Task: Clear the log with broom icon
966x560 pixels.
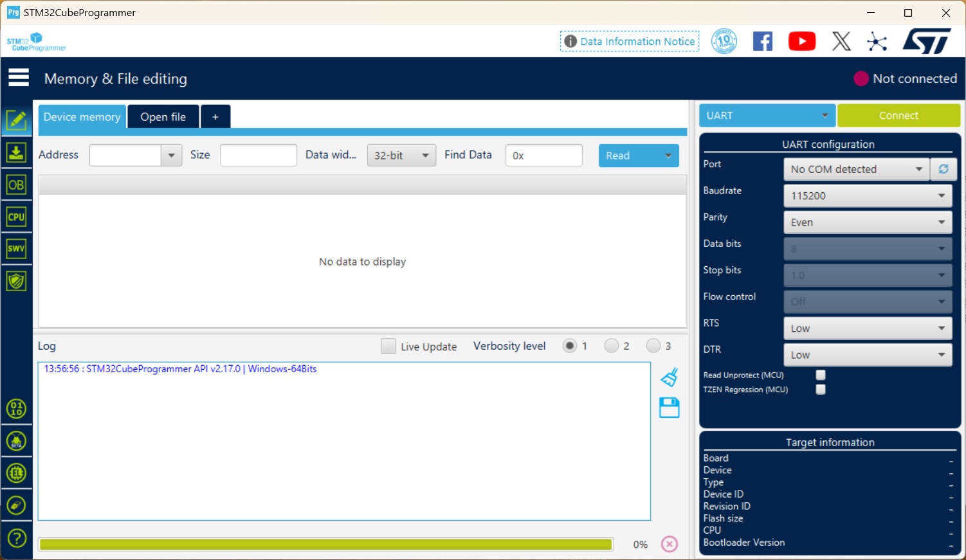Action: click(x=670, y=377)
